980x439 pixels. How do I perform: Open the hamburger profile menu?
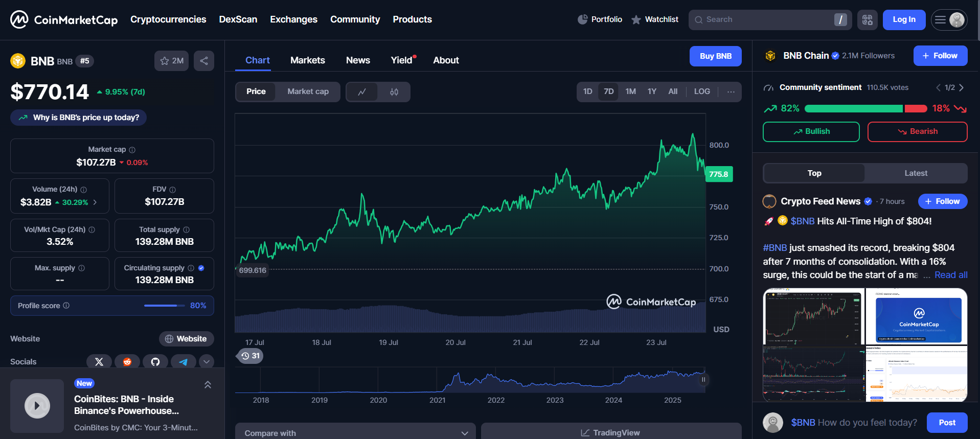[x=949, y=20]
